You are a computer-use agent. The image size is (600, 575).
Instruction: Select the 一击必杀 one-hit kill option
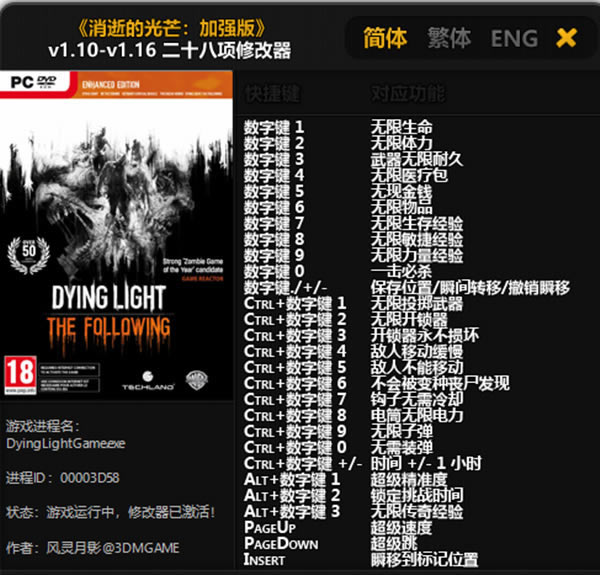click(x=402, y=271)
